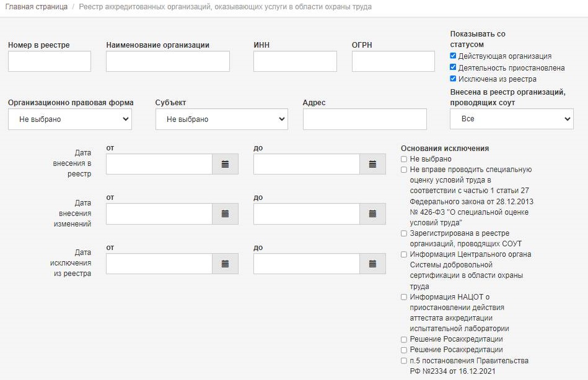The height and width of the screenshot is (380, 588).
Task: Select the 'ИНН' input field
Action: (x=295, y=61)
